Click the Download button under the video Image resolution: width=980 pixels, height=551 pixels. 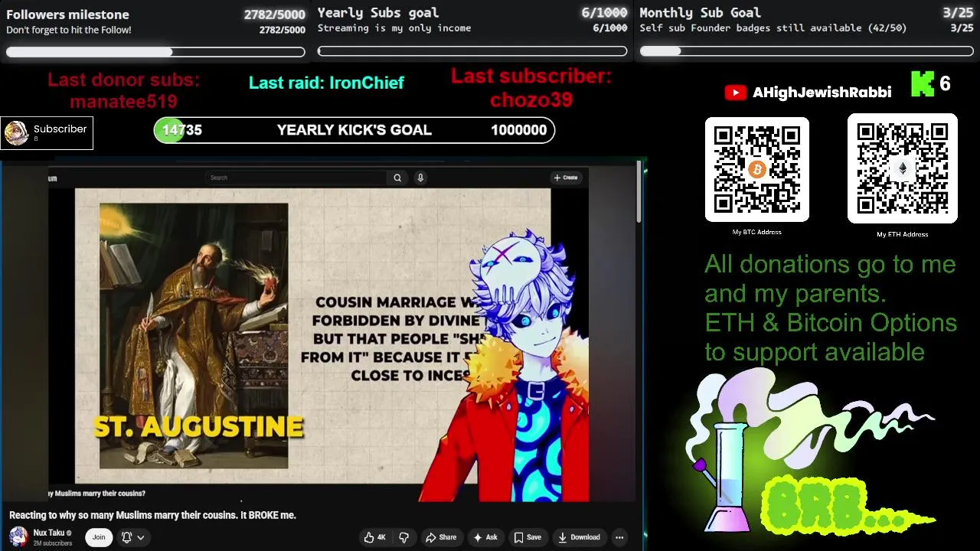(x=579, y=537)
